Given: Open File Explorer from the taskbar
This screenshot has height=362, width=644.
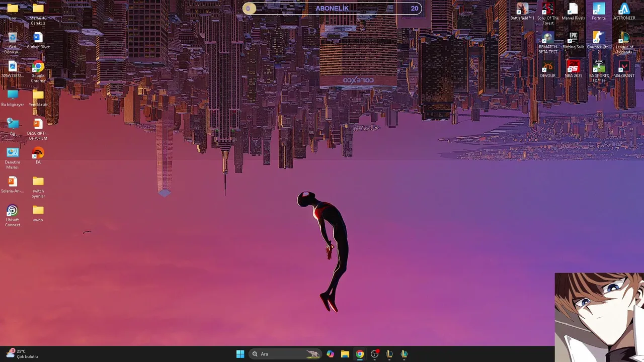Looking at the screenshot, I should 345,354.
